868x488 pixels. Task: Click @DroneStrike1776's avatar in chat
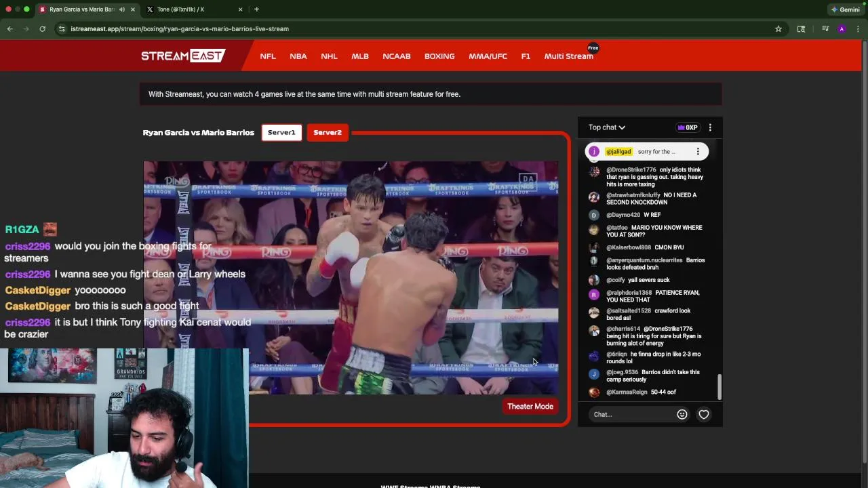594,172
